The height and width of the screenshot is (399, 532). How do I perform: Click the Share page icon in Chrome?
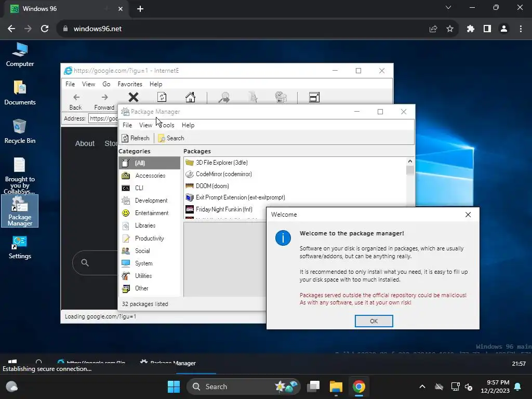pos(433,29)
